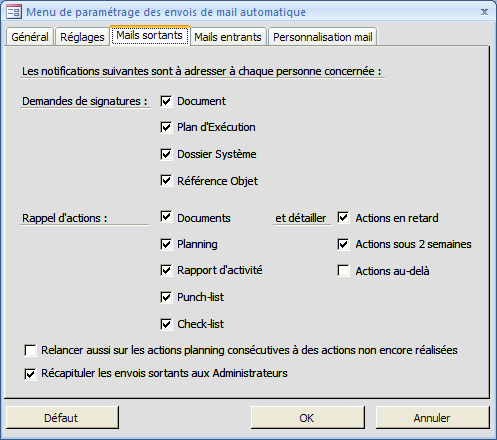Select the Mails entrants tab
497x440 pixels.
tap(228, 37)
